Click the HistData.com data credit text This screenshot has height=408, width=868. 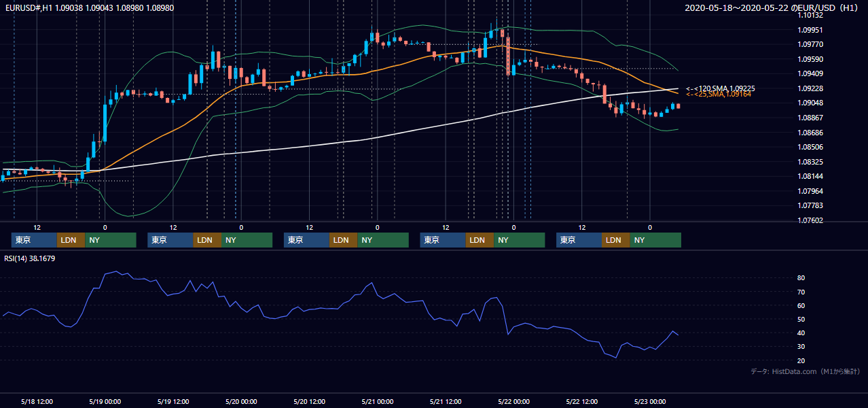tap(806, 371)
